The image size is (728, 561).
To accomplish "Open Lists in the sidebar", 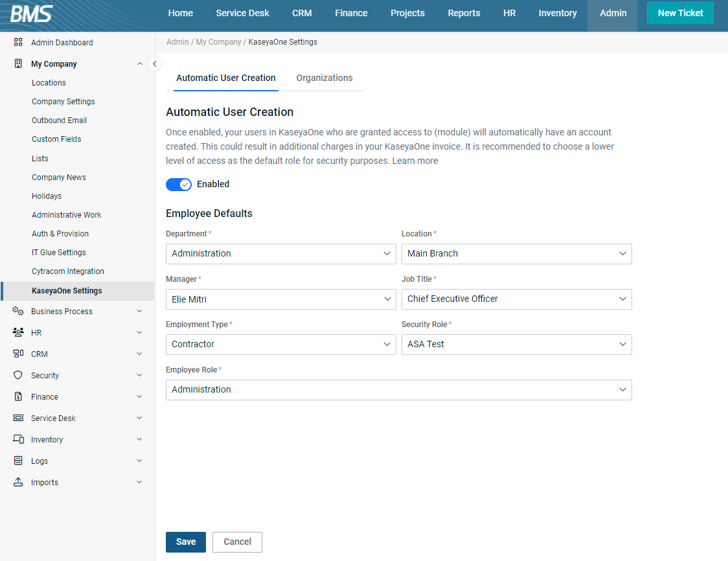I will tap(40, 158).
